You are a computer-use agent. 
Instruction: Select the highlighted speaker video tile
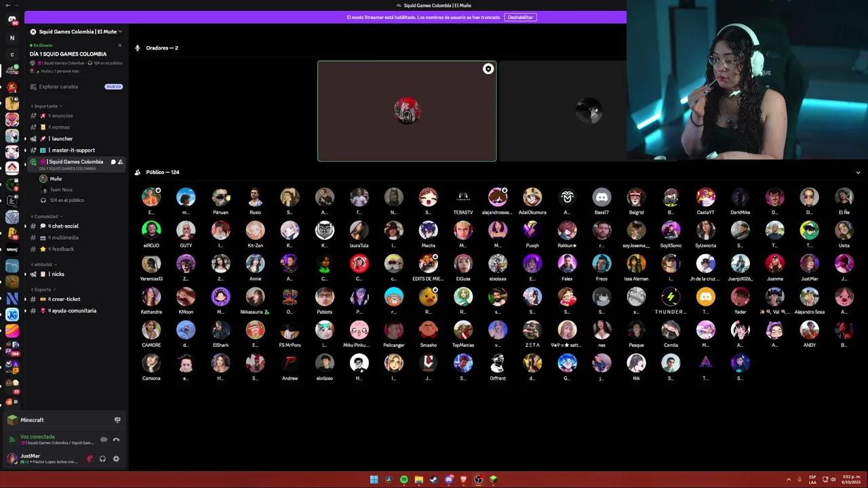(x=407, y=111)
